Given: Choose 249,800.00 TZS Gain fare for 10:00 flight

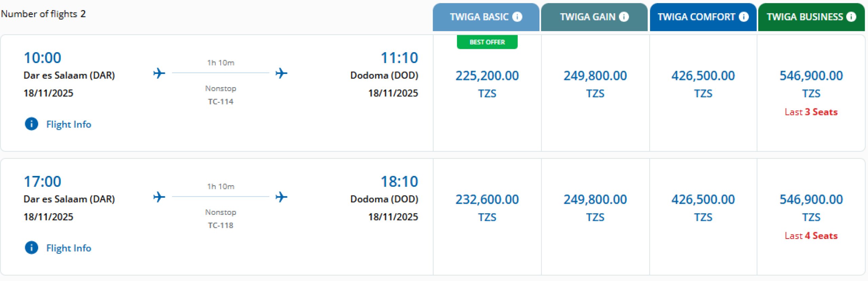Looking at the screenshot, I should 595,83.
